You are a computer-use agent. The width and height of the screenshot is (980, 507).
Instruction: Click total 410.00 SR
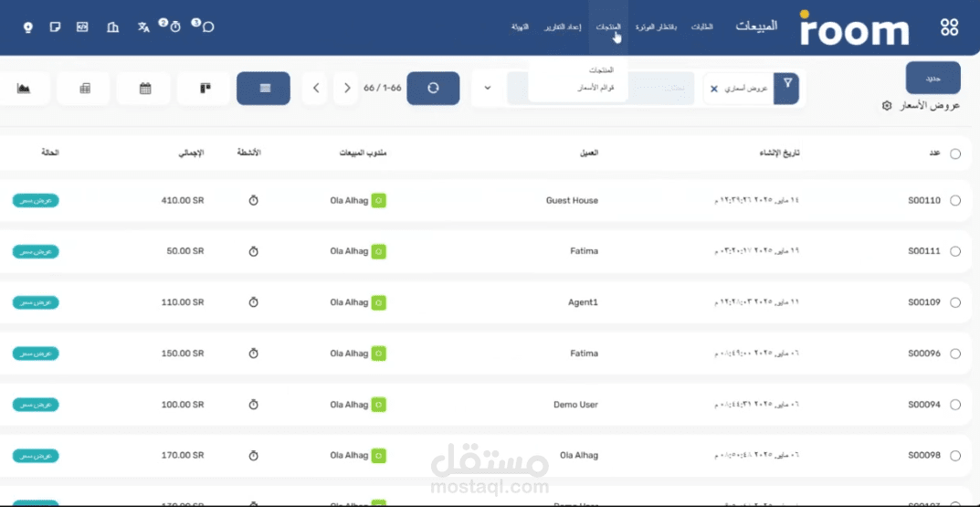(x=183, y=201)
